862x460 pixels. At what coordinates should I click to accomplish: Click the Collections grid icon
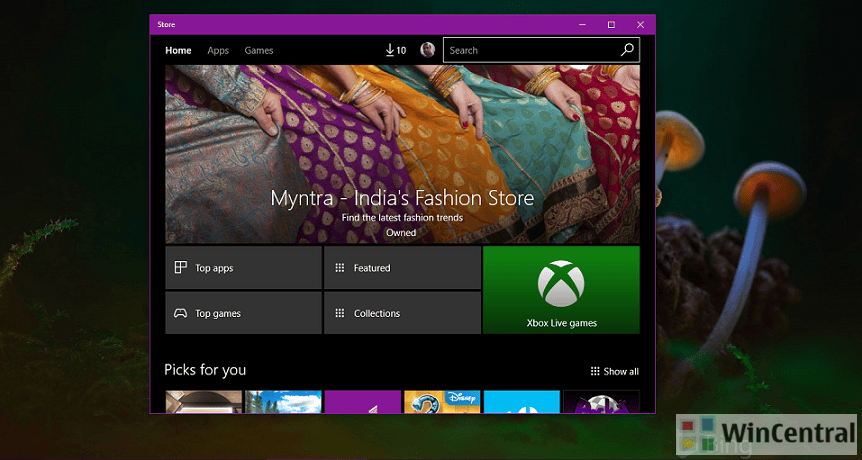point(340,313)
